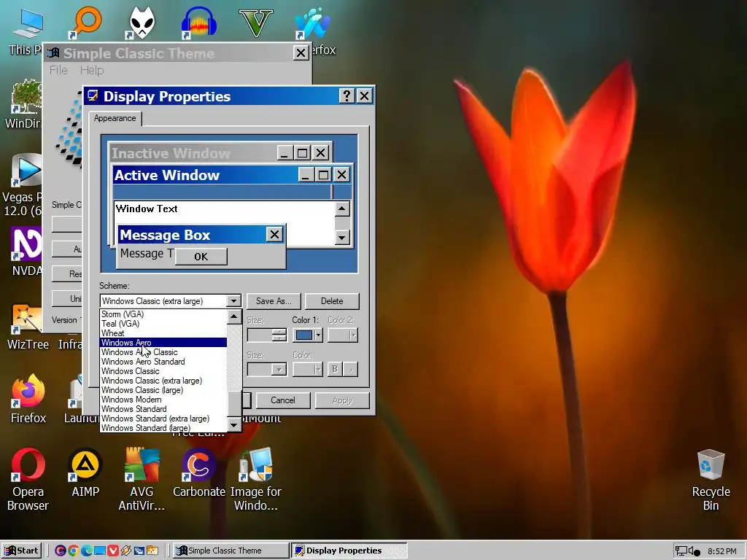This screenshot has width=747, height=560.
Task: Pick Windows Modern scheme
Action: pyautogui.click(x=163, y=400)
